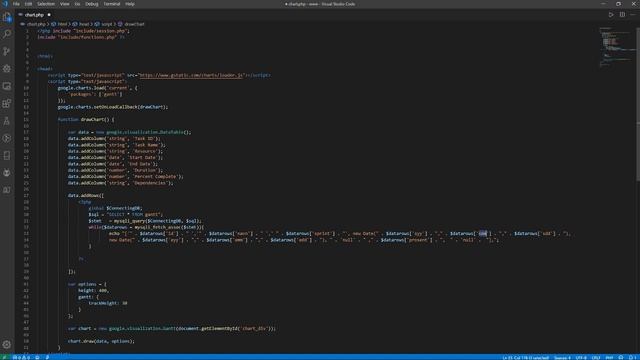This screenshot has width=640, height=360.
Task: Click the "$sql = SELECT * FROM gantt" line
Action: coord(126,214)
